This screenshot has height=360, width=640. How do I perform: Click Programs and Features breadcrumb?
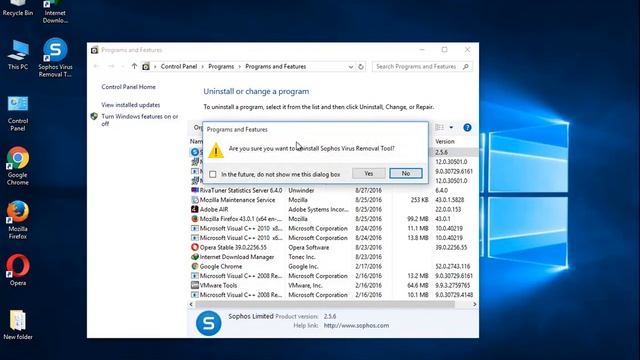(276, 66)
